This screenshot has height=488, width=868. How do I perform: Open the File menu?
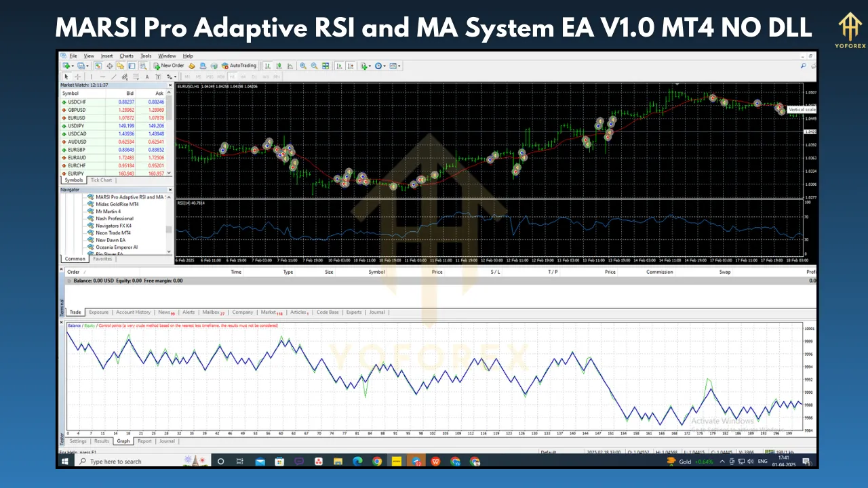pos(73,56)
